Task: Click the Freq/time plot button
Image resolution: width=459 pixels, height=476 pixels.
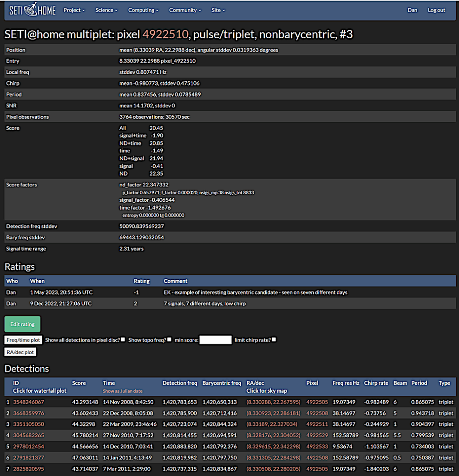Action: coord(23,340)
